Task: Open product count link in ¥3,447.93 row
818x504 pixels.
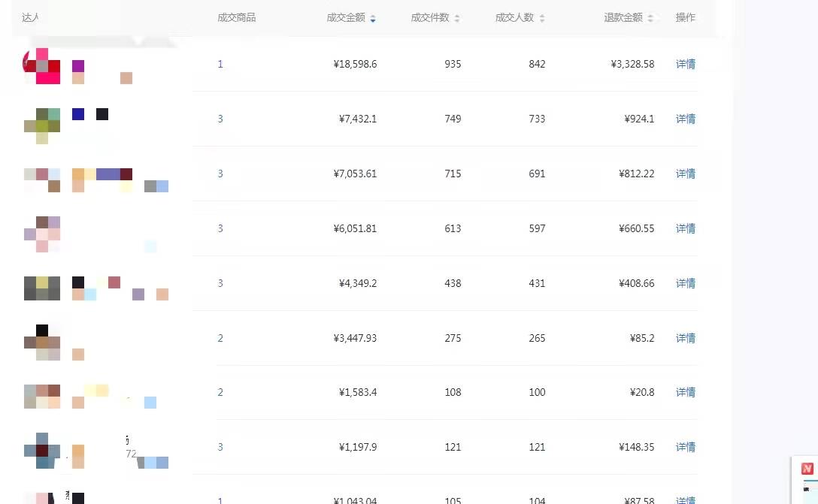Action: pos(220,338)
